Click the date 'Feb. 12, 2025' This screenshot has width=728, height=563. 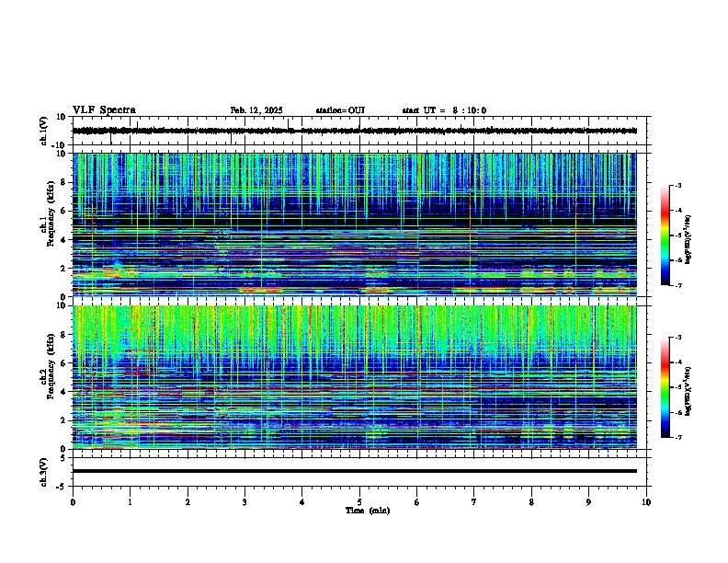coord(256,110)
